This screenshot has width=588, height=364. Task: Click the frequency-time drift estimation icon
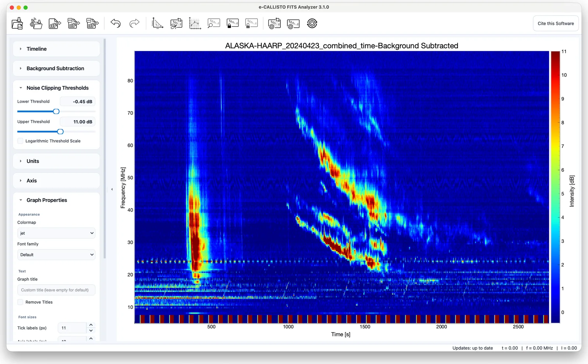(157, 24)
